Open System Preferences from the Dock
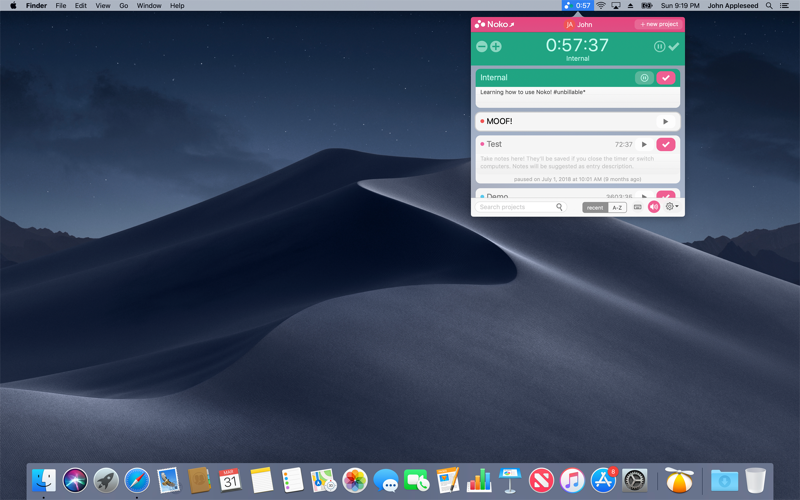Viewport: 800px width, 500px height. pos(635,481)
